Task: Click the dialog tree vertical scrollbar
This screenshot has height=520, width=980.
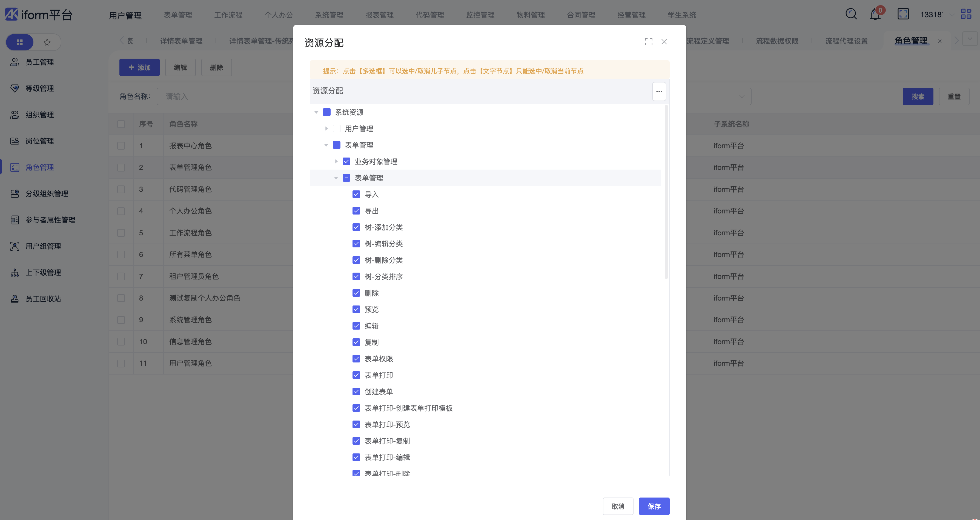Action: [666, 192]
